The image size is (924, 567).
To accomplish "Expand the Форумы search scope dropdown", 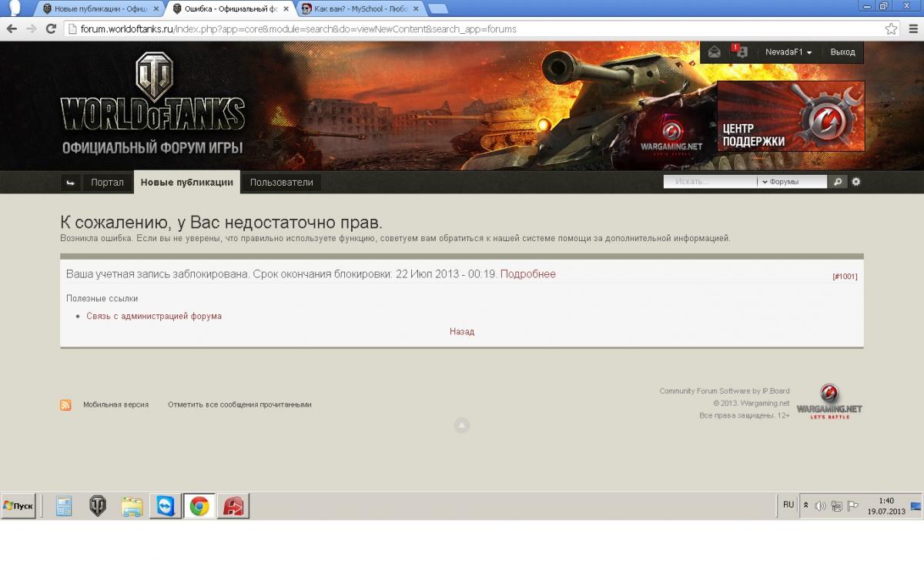I will tap(792, 182).
